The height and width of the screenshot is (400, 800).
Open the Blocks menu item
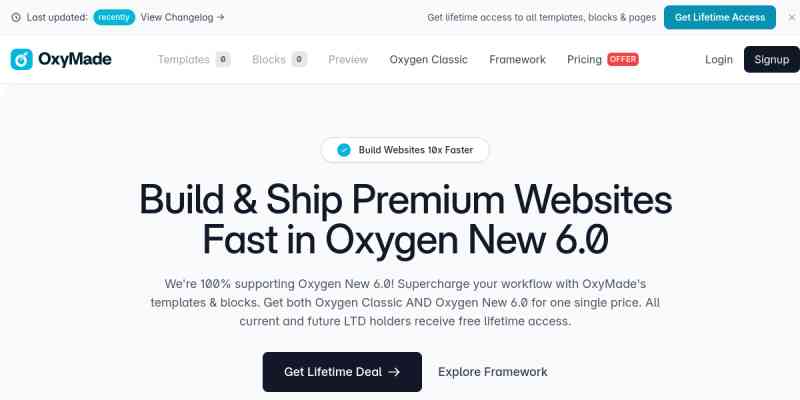pyautogui.click(x=269, y=60)
